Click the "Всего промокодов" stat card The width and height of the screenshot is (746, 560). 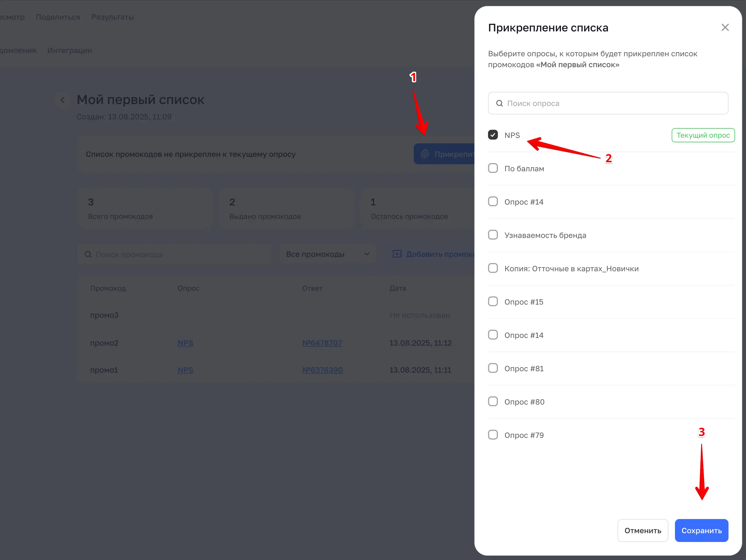point(145,209)
